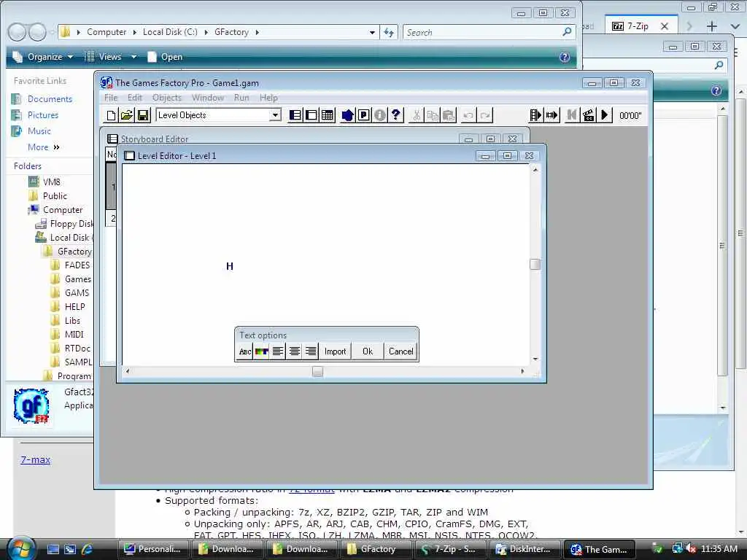Open the Storyboard Editor toolbar icon
The height and width of the screenshot is (560, 747).
pyautogui.click(x=295, y=115)
